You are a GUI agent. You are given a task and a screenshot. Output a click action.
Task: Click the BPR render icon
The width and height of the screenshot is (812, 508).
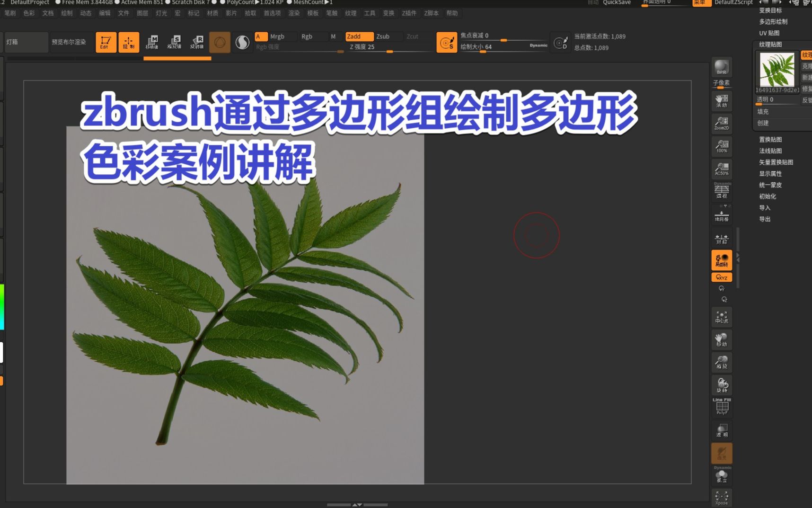721,67
